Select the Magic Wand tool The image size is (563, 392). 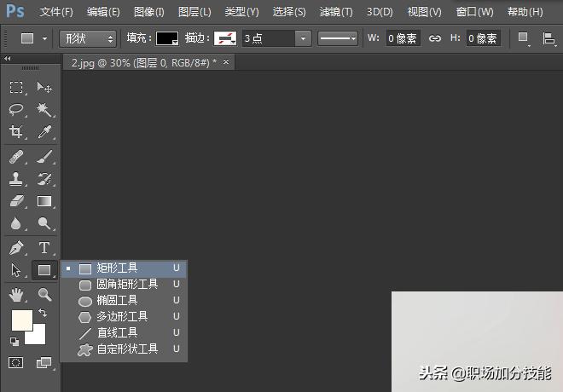pyautogui.click(x=44, y=110)
